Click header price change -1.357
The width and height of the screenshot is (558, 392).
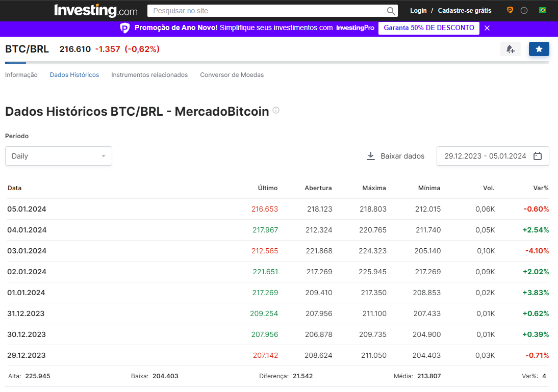[108, 49]
